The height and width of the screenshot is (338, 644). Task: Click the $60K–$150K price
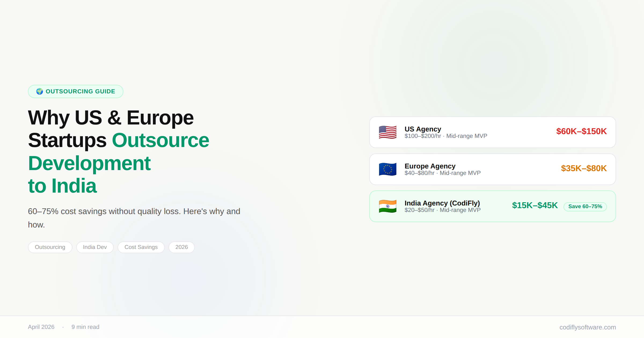click(x=581, y=131)
